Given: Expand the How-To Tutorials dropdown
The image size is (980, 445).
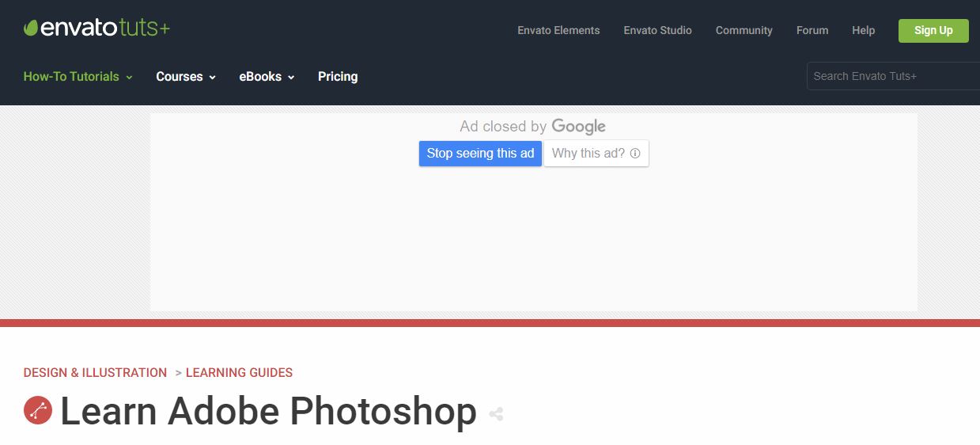Looking at the screenshot, I should (x=78, y=77).
